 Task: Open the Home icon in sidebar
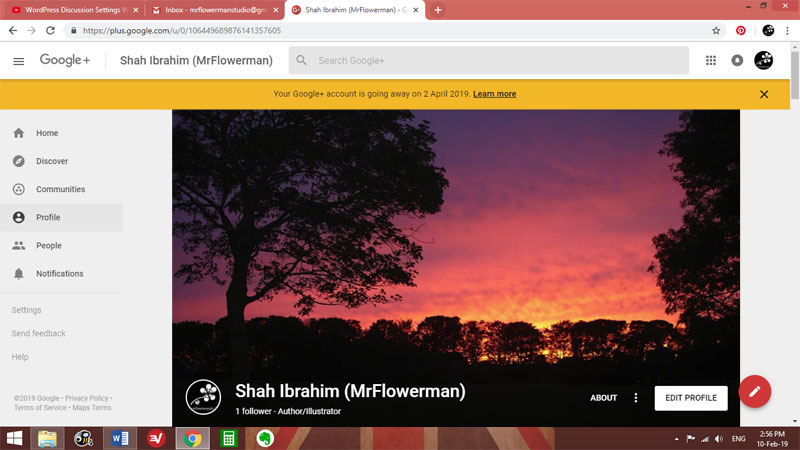pyautogui.click(x=19, y=133)
